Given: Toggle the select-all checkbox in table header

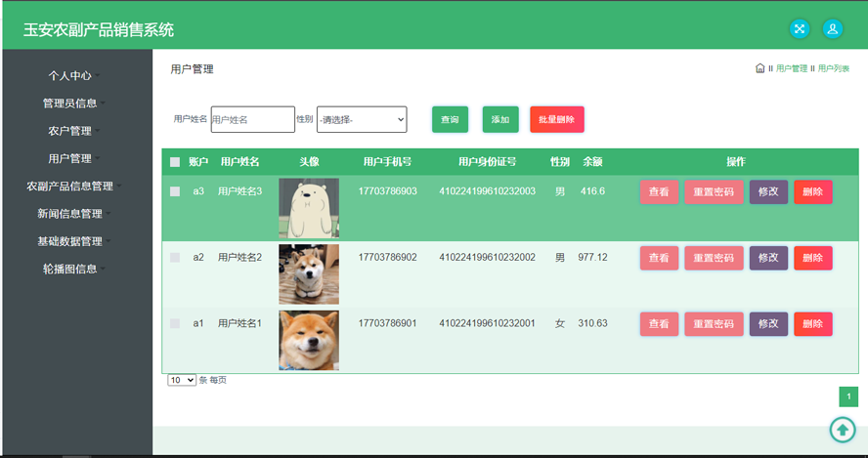Looking at the screenshot, I should 175,162.
